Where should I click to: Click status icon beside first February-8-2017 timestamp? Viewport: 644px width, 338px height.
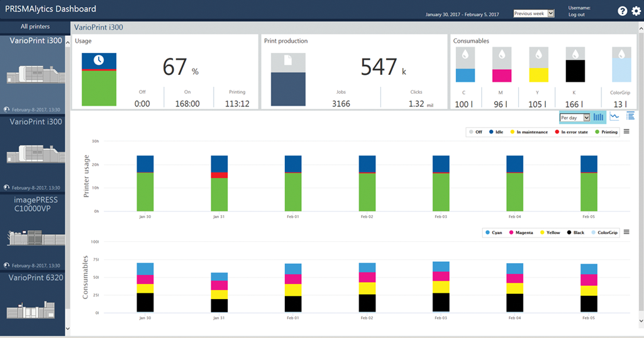[6, 110]
